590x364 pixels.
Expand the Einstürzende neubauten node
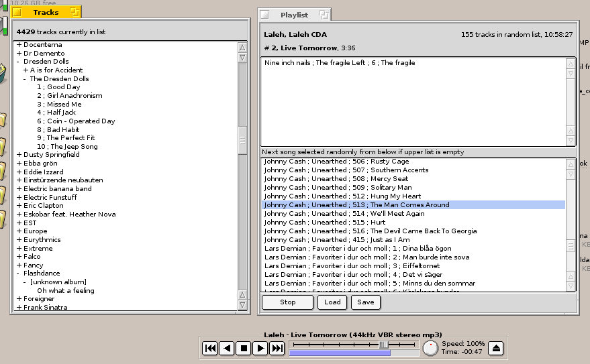coord(19,180)
